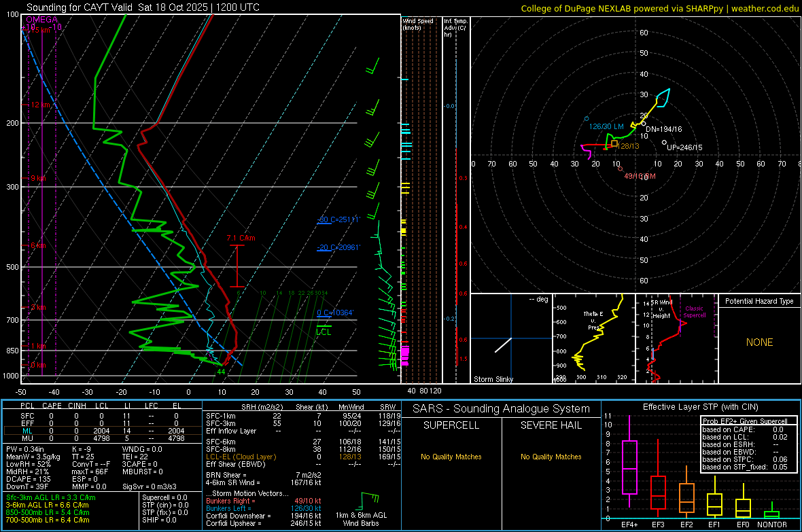
Task: Click the OMEGA label
Action: coord(41,20)
